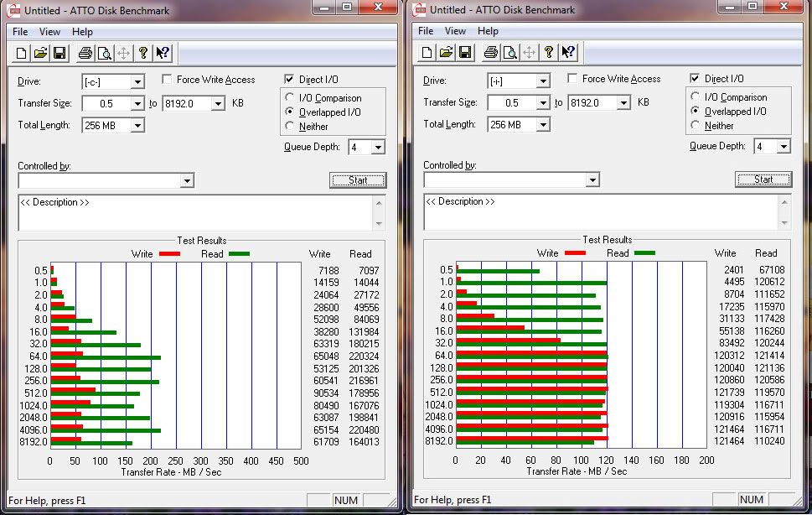Open Controlled by dropdown in left window
Viewport: 812px width, 515px height.
pos(187,180)
